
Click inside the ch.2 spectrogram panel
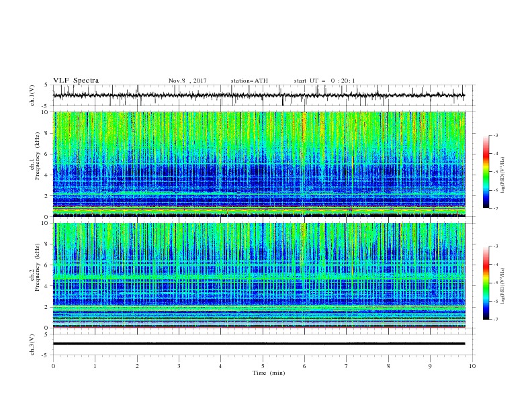259,275
